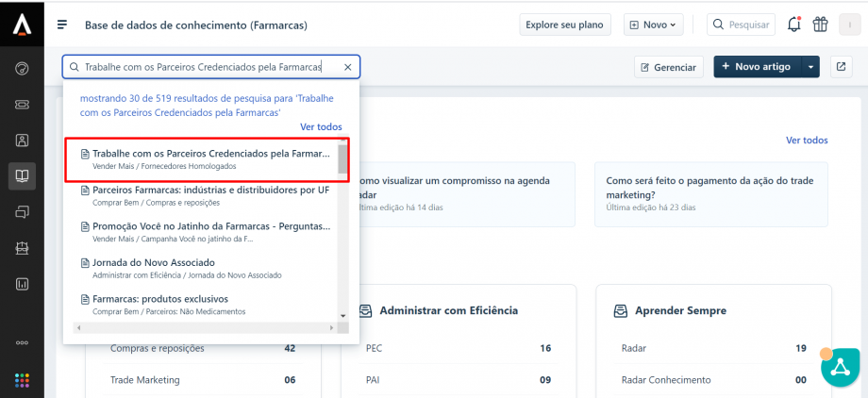
Task: Open the contacts icon in sidebar
Action: [x=22, y=140]
